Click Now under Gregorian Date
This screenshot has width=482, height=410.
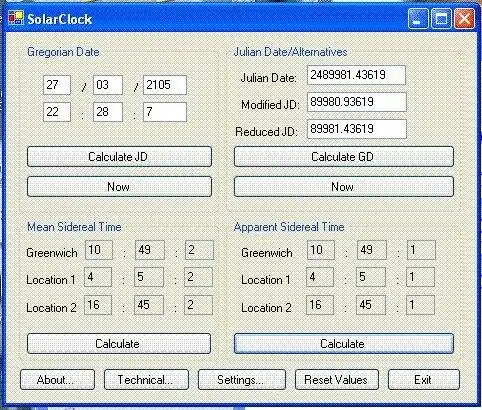click(x=119, y=187)
